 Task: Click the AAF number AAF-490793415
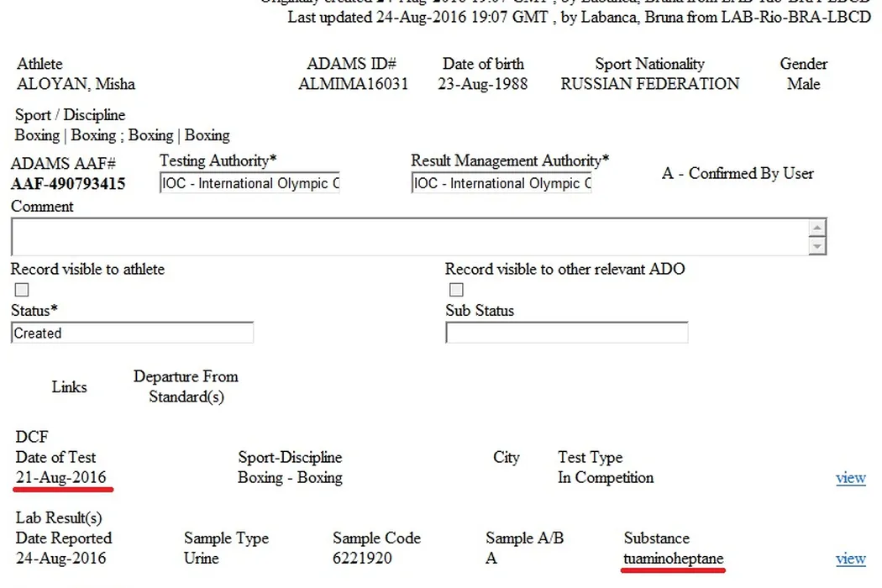tap(68, 184)
